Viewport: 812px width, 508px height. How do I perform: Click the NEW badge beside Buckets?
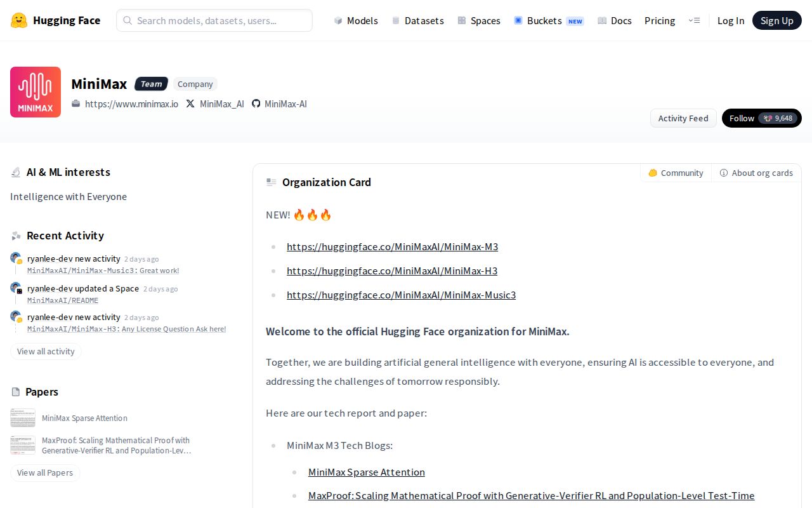(575, 21)
